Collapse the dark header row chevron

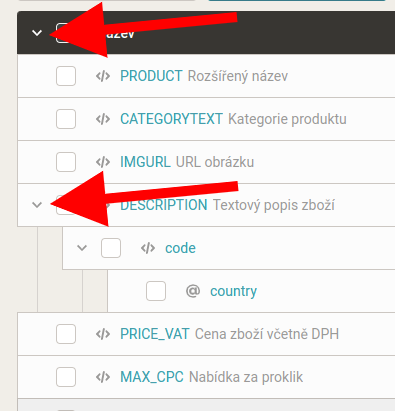(37, 33)
